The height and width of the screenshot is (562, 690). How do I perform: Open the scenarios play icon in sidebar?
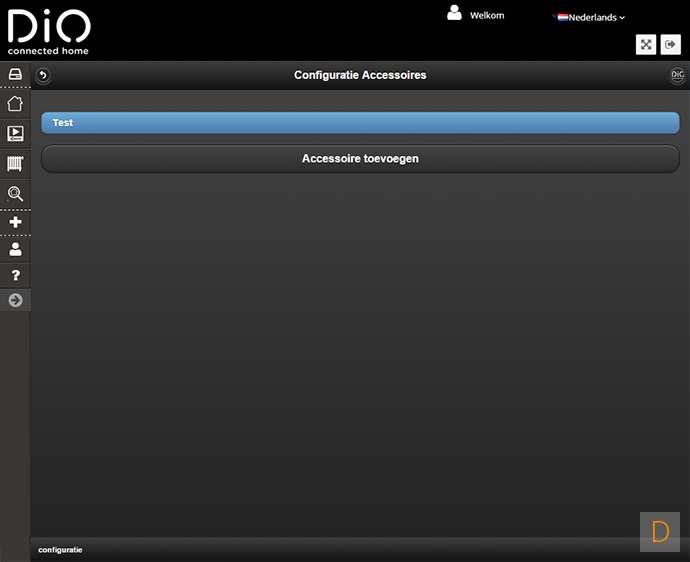[x=15, y=133]
